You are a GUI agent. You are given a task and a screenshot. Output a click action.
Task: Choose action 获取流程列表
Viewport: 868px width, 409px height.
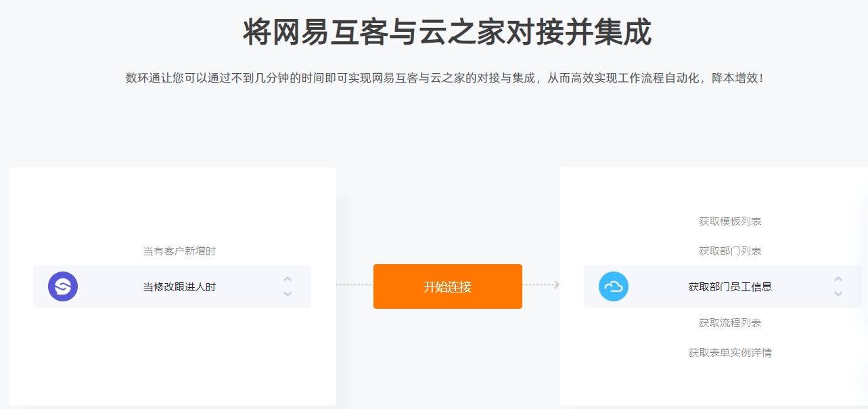pos(730,323)
